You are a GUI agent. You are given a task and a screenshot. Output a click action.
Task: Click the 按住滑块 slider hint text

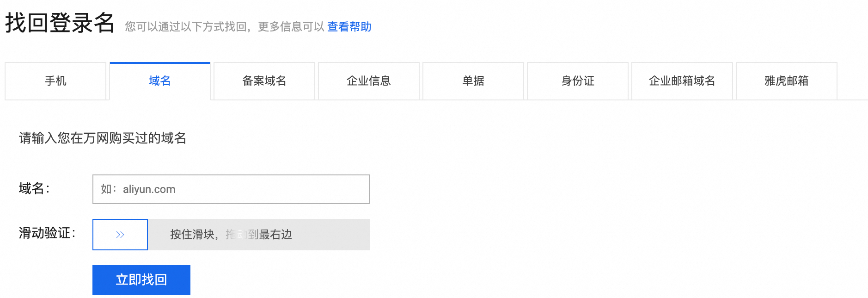click(x=231, y=235)
